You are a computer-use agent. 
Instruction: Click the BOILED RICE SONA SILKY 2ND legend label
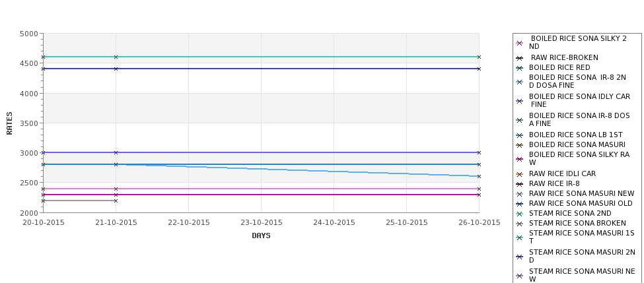(x=578, y=42)
